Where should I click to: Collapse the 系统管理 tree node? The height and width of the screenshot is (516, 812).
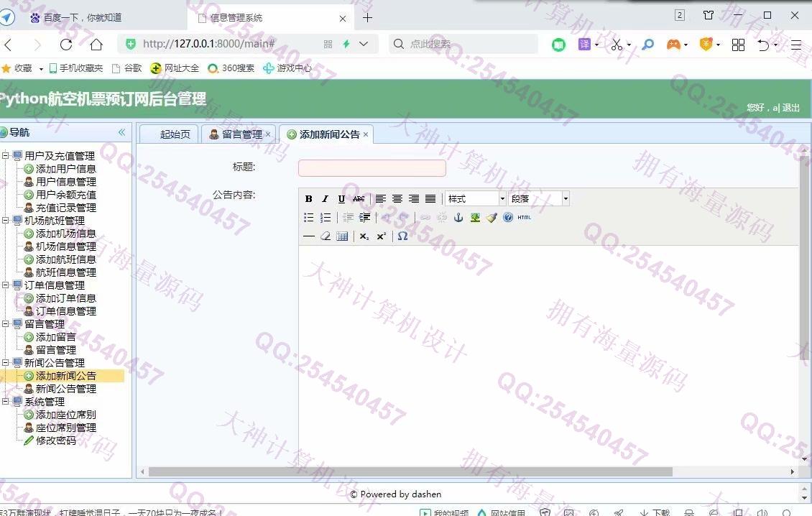6,402
